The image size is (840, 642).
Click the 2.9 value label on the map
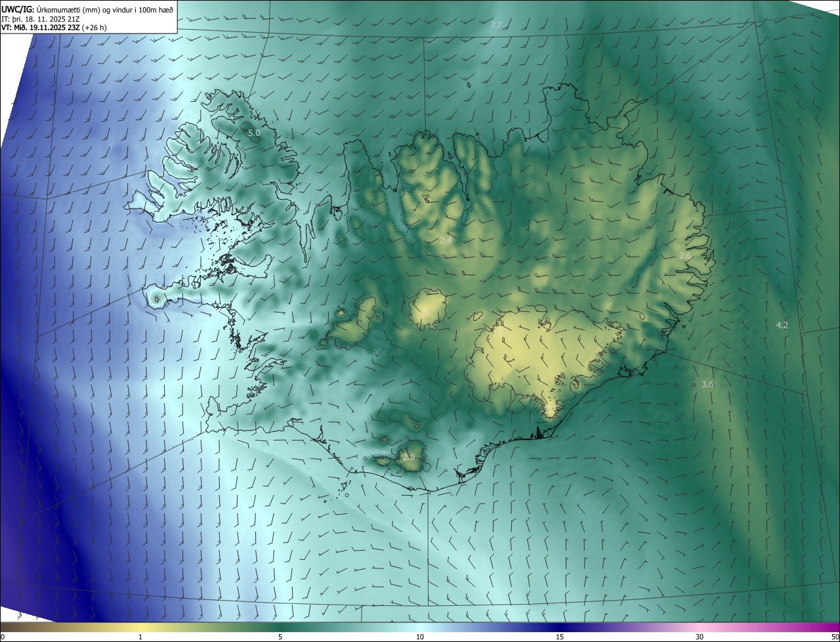pyautogui.click(x=409, y=456)
